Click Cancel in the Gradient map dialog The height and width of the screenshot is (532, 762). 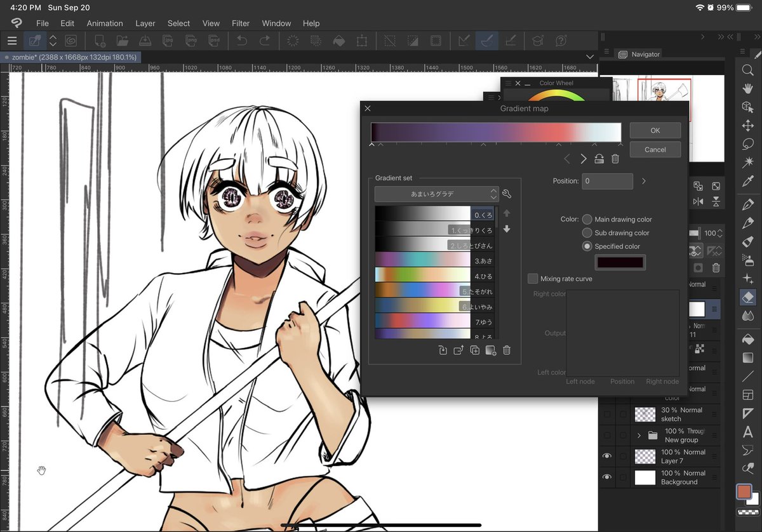point(655,149)
